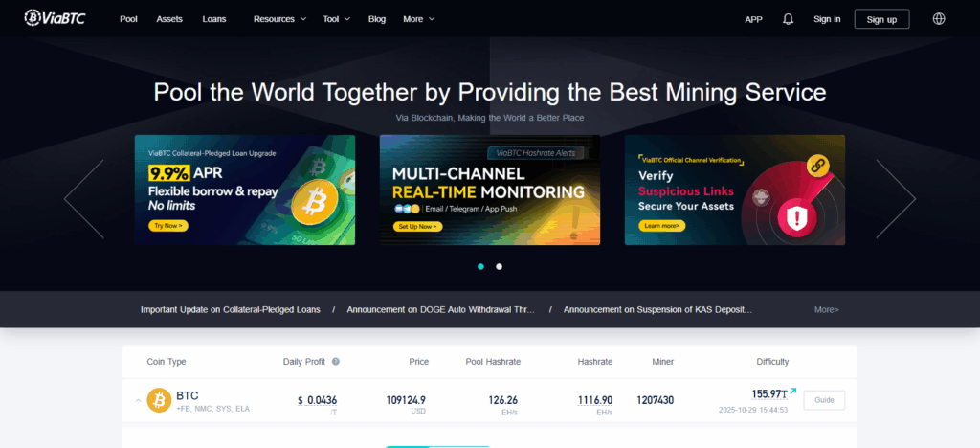
Task: Click the Hashrate column header
Action: pos(595,362)
